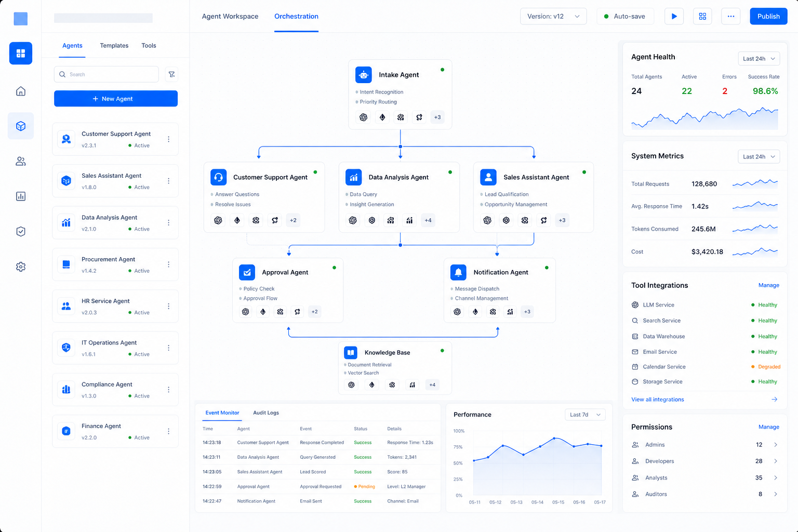This screenshot has height=532, width=798.
Task: Toggle the Auto-save indicator
Action: [624, 16]
